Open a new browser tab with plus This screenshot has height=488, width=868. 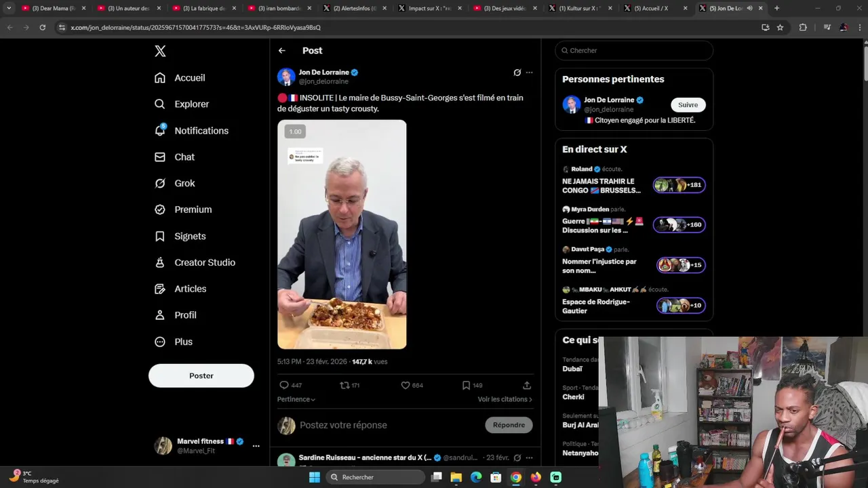click(x=776, y=8)
